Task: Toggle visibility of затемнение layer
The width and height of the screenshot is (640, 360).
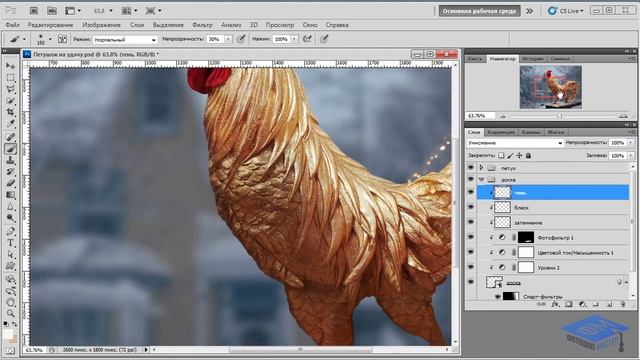Action: (471, 222)
